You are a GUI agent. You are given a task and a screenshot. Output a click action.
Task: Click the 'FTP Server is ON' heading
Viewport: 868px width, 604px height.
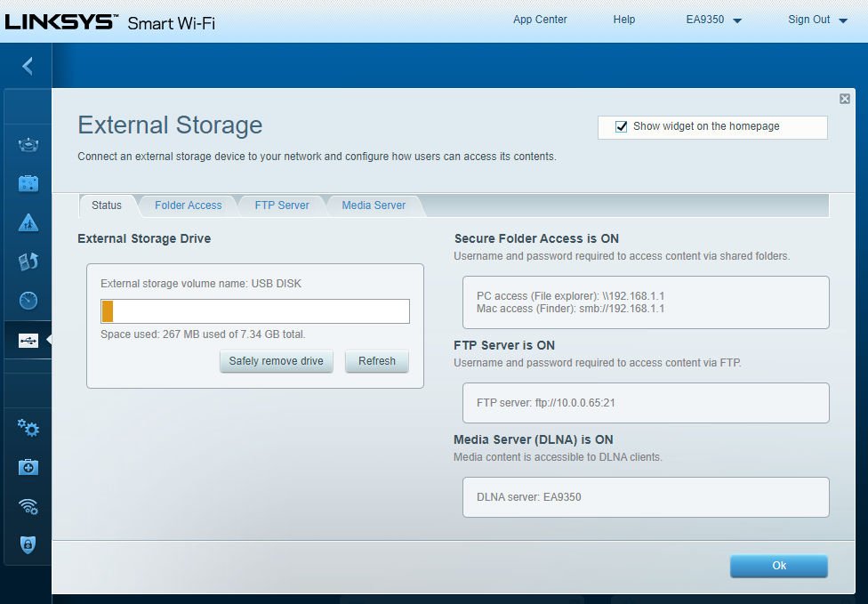click(x=503, y=345)
